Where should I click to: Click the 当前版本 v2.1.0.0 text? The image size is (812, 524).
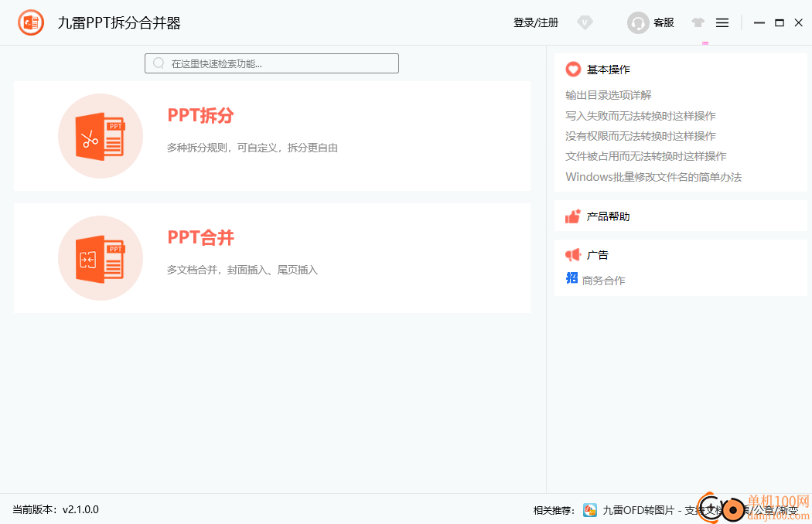click(x=56, y=509)
